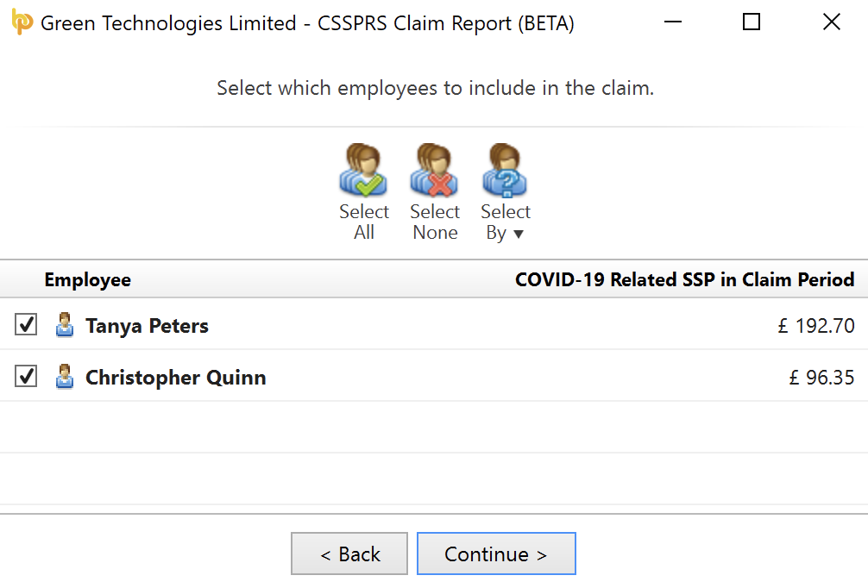Screen dimensions: 868x588
Task: Select the Tanya Peters name row
Action: pyautogui.click(x=434, y=325)
